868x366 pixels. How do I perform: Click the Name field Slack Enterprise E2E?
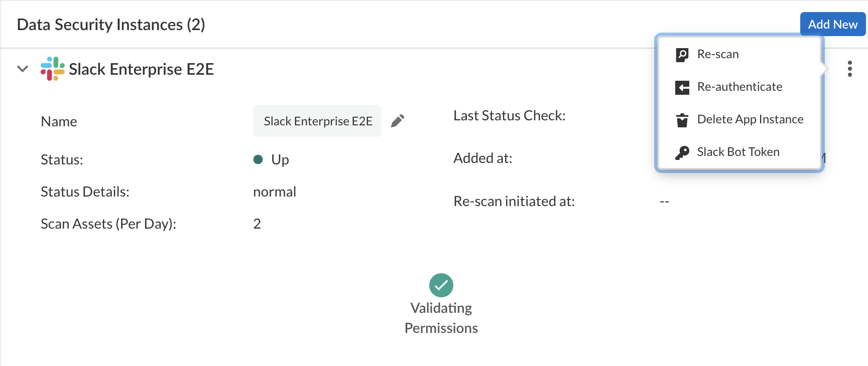click(317, 121)
